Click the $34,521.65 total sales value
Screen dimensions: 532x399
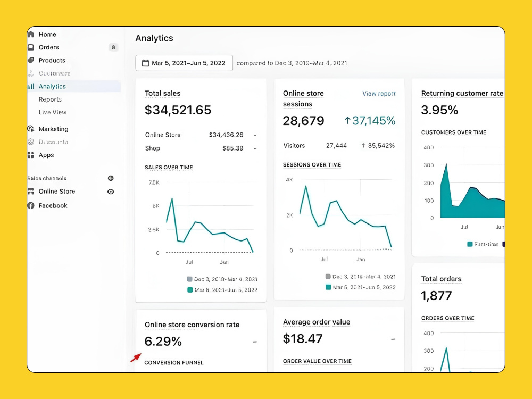click(x=178, y=110)
